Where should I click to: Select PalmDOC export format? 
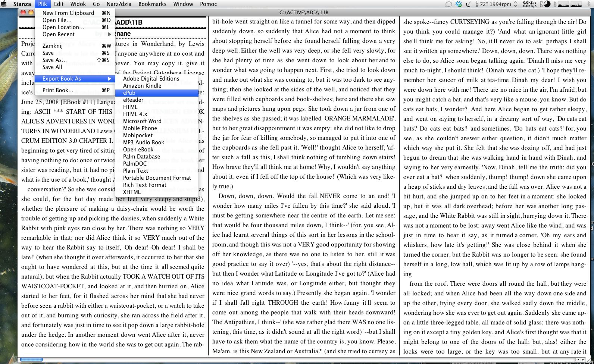click(157, 164)
